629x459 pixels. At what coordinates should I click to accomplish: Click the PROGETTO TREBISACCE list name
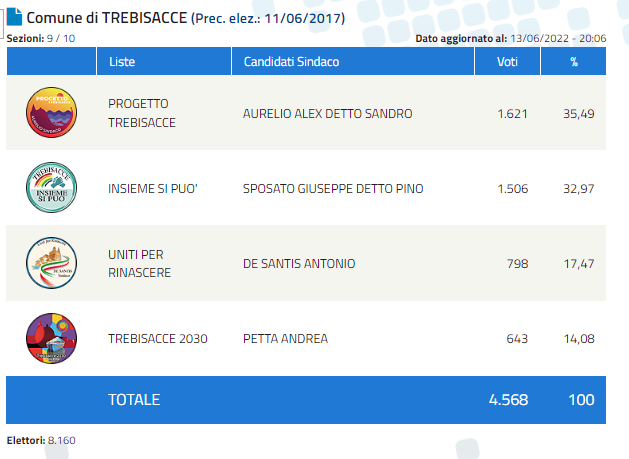tap(142, 113)
